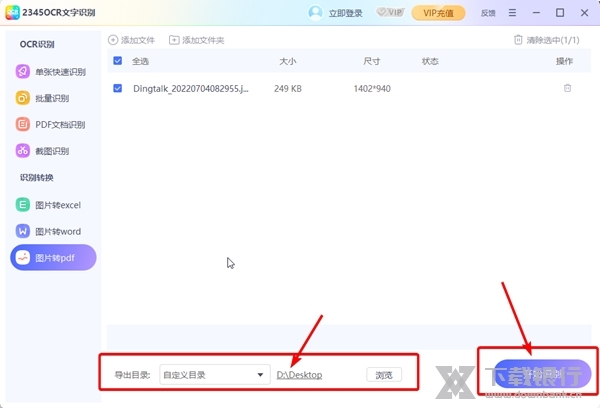
Task: Click the blue word icon
Action: [23, 231]
